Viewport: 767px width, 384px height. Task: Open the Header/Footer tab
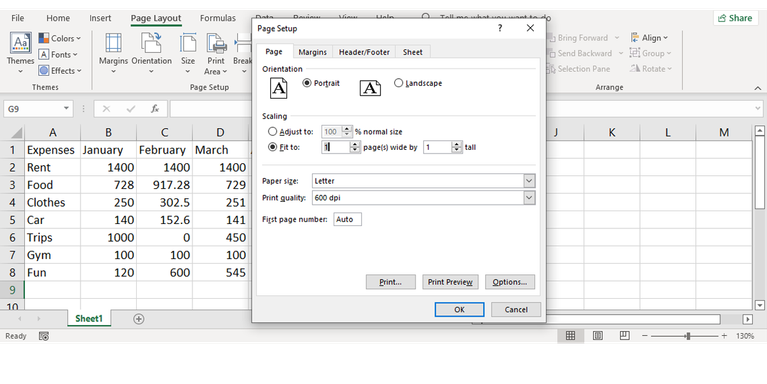pos(364,52)
